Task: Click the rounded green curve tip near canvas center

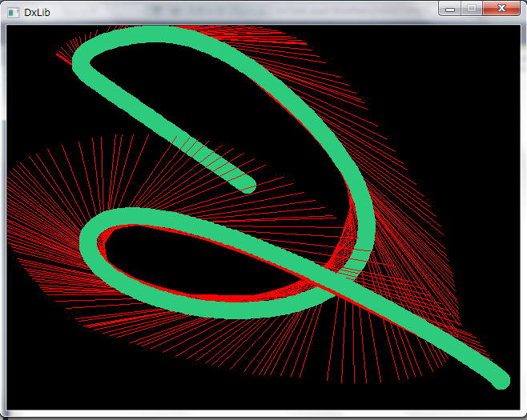Action: click(x=247, y=186)
